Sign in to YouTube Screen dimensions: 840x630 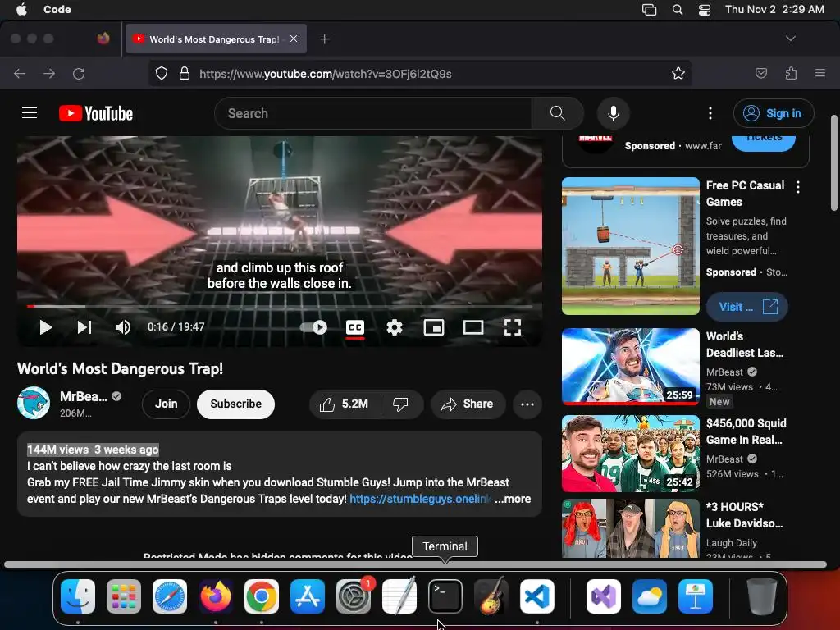point(774,113)
